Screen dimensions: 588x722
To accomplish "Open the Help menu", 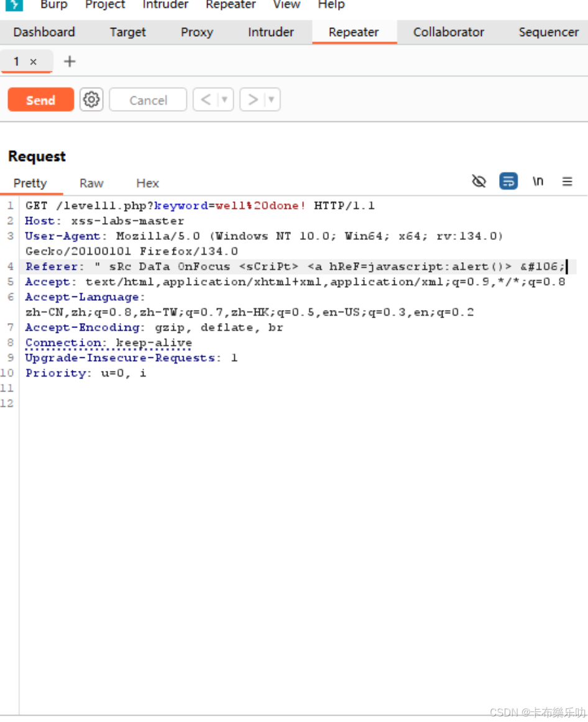I will tap(331, 5).
